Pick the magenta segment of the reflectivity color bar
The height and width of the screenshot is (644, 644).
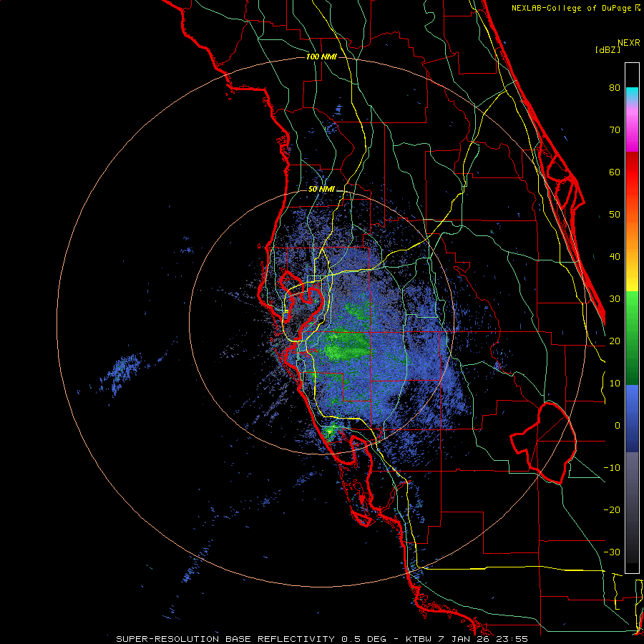[x=632, y=130]
